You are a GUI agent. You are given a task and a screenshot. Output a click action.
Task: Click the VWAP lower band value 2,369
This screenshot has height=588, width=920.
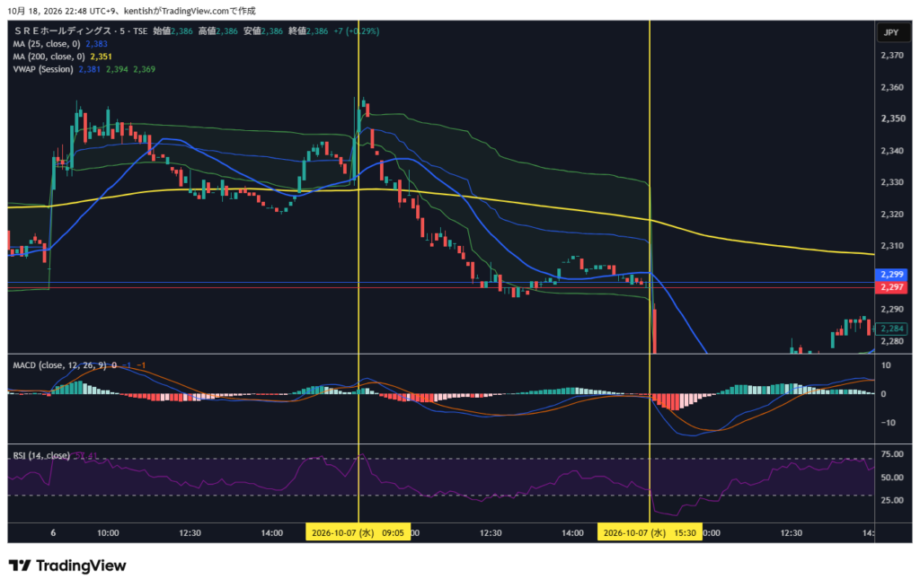tap(145, 69)
